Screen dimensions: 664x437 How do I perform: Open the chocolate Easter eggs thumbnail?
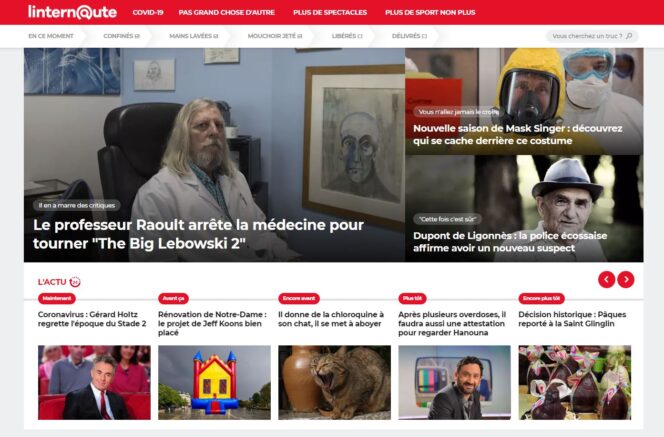pyautogui.click(x=575, y=382)
